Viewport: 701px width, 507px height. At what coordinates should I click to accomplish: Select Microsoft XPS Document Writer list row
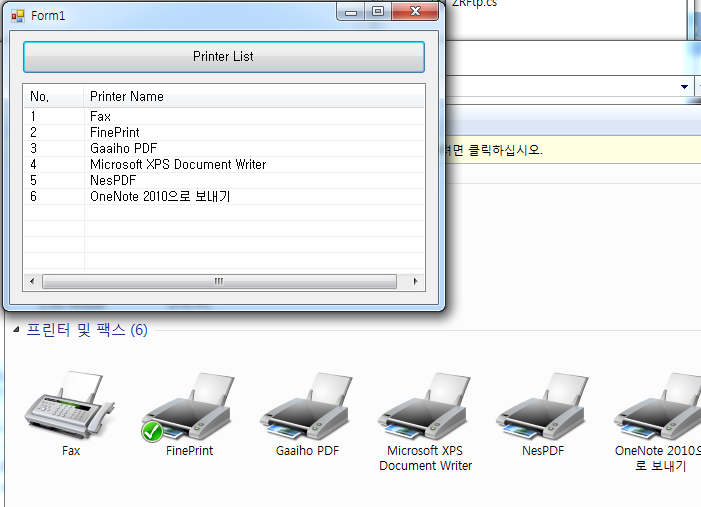[x=224, y=165]
